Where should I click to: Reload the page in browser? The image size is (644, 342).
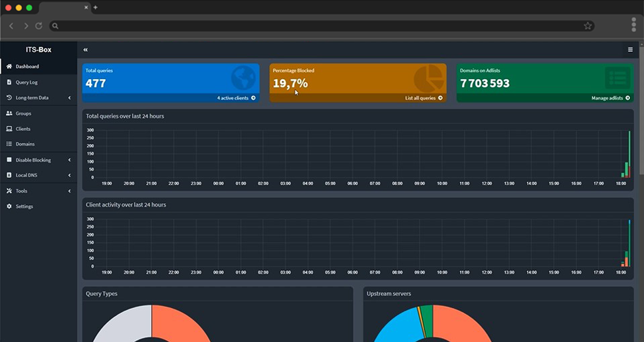coord(39,26)
